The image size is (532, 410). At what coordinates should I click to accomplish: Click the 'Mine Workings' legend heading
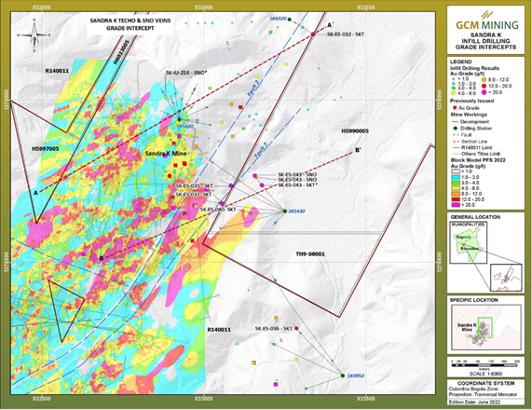coord(469,115)
